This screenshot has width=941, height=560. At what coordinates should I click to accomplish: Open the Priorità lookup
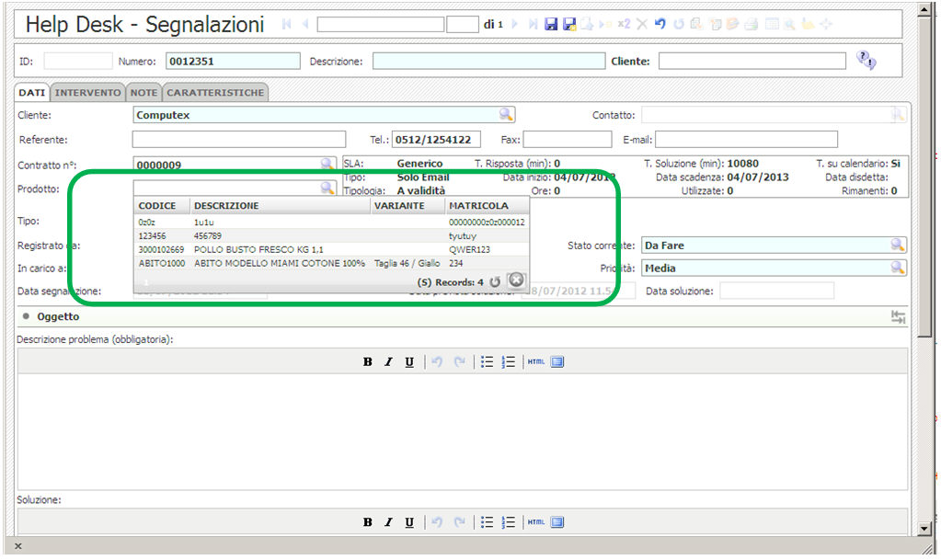897,268
